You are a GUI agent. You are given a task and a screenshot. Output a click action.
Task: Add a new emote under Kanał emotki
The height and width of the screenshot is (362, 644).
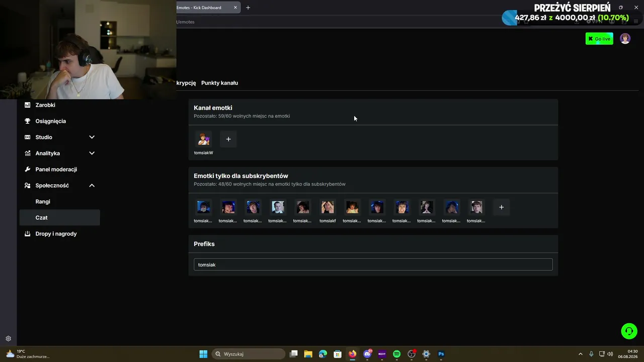228,139
